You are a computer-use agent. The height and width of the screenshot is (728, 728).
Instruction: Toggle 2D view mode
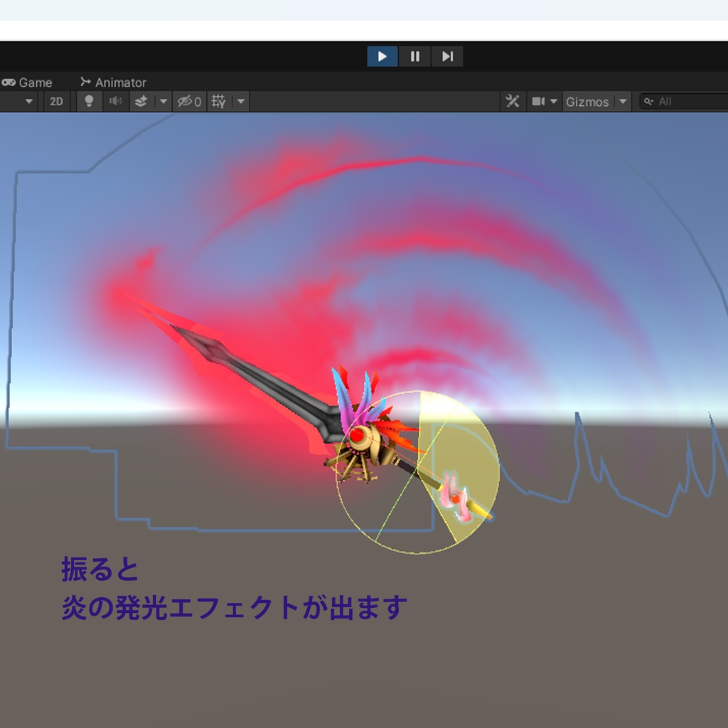(56, 101)
